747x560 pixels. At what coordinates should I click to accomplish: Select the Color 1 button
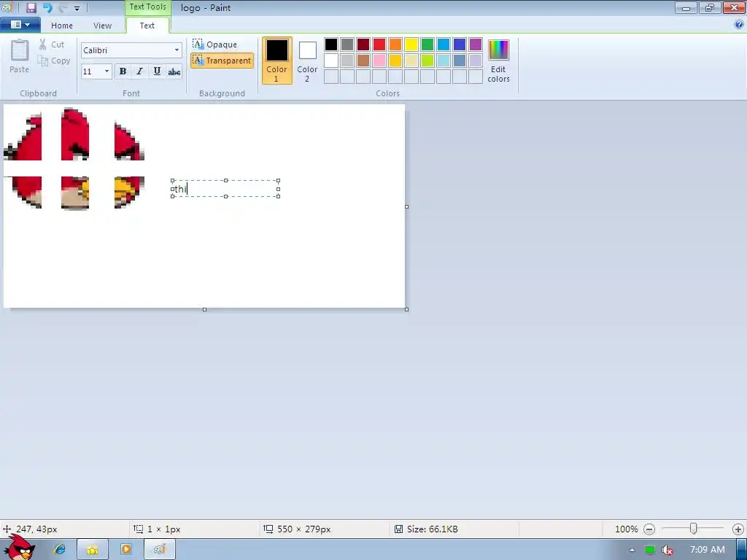tap(276, 61)
